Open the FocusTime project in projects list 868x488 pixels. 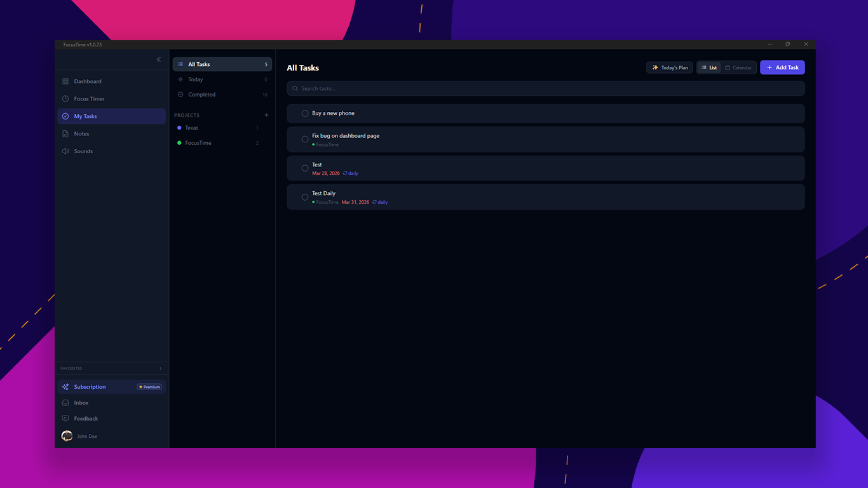[x=222, y=143]
